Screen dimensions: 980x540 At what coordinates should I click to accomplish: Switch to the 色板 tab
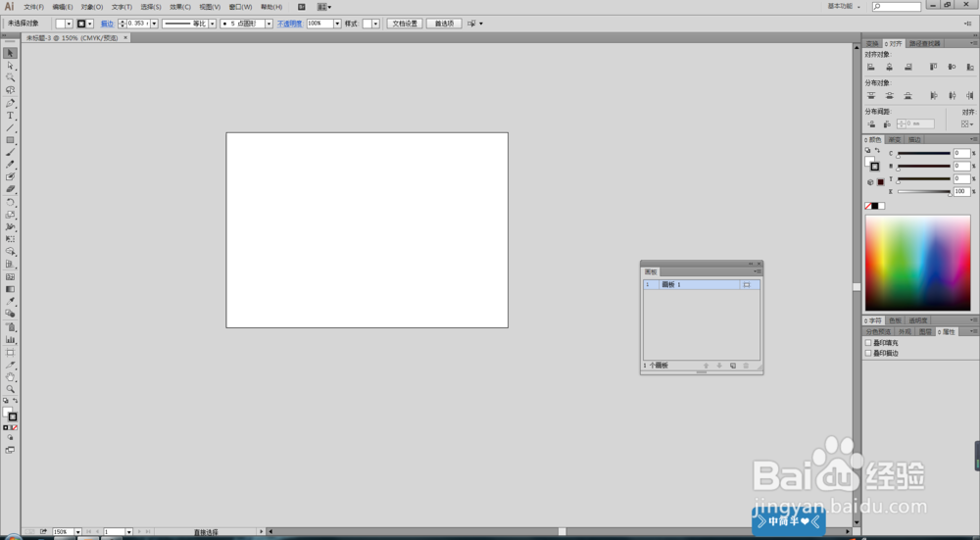[895, 320]
